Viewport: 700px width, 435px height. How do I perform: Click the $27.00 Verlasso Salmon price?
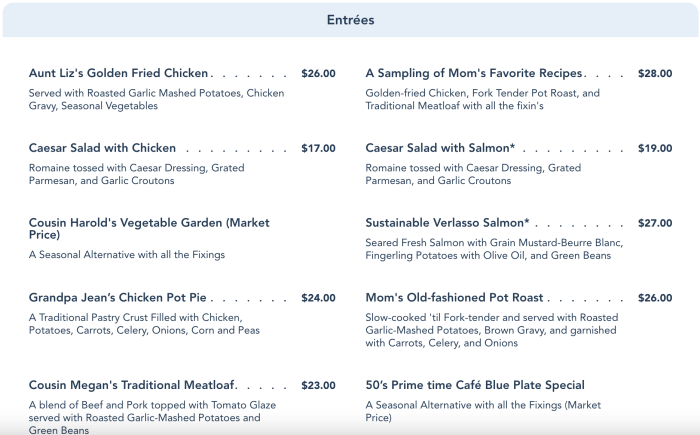(655, 223)
